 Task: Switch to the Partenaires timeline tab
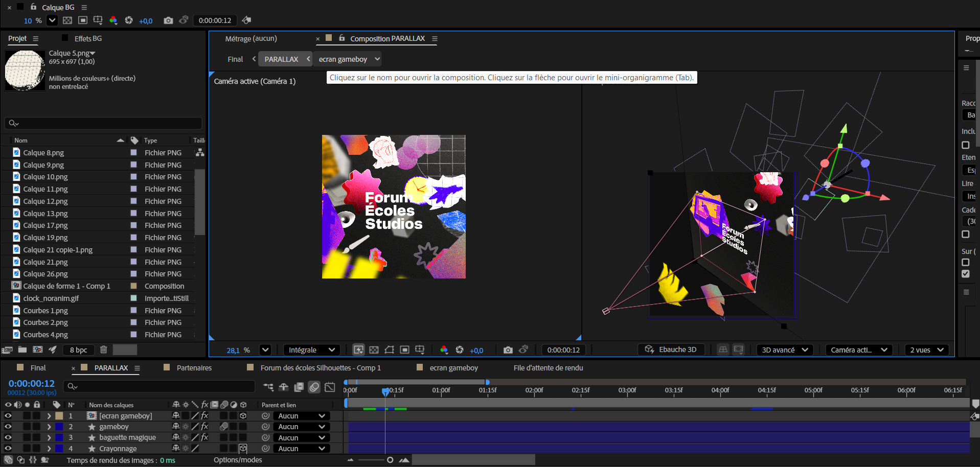click(x=194, y=368)
